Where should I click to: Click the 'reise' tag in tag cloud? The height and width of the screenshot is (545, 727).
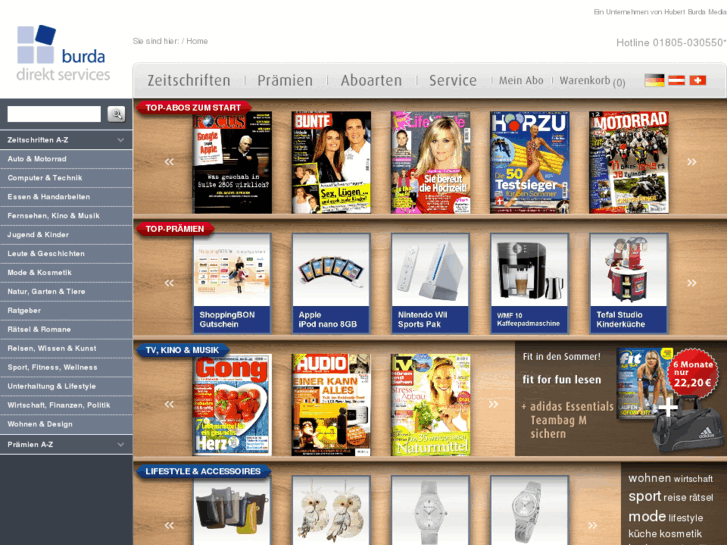click(x=675, y=498)
